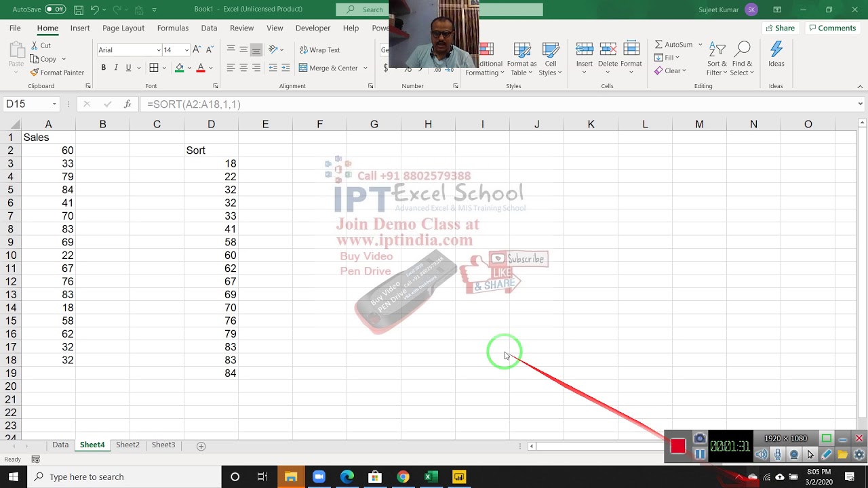Toggle Italic formatting
The image size is (868, 488).
click(116, 68)
